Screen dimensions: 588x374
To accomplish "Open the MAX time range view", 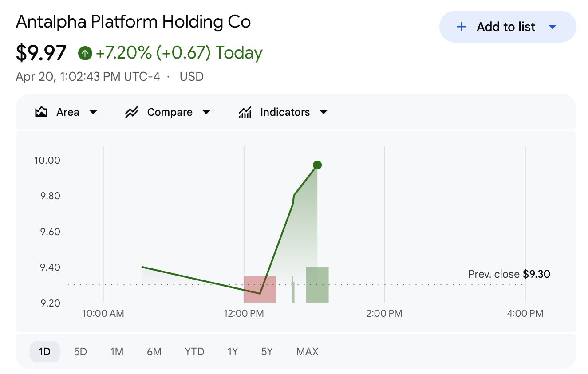I will (307, 351).
